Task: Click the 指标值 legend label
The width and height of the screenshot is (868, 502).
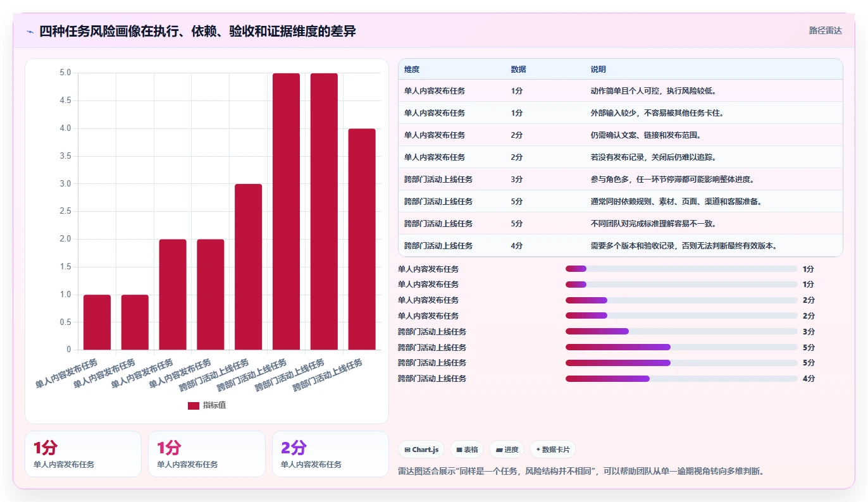Action: point(214,405)
